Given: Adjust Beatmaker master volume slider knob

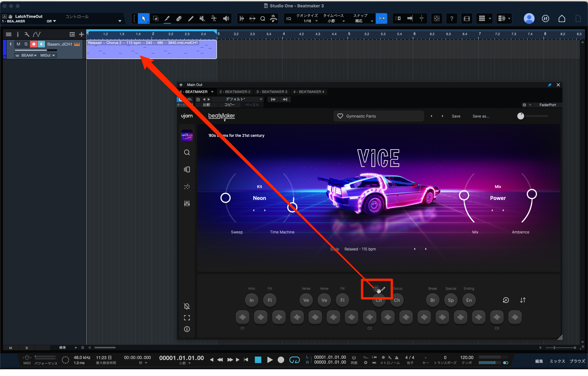Looking at the screenshot, I should click(x=521, y=116).
